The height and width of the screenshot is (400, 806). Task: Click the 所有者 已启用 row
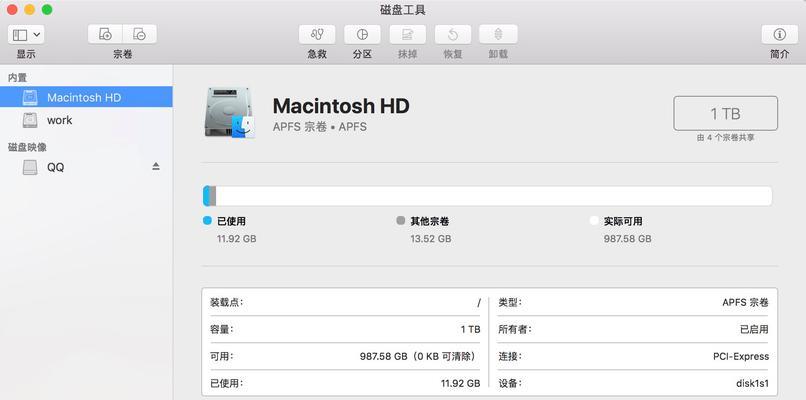[x=633, y=329]
